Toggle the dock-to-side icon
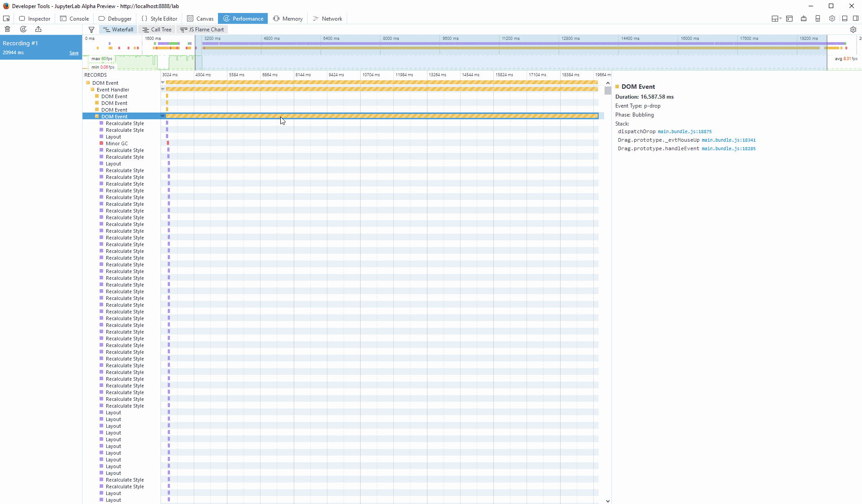The height and width of the screenshot is (504, 862). (x=856, y=18)
